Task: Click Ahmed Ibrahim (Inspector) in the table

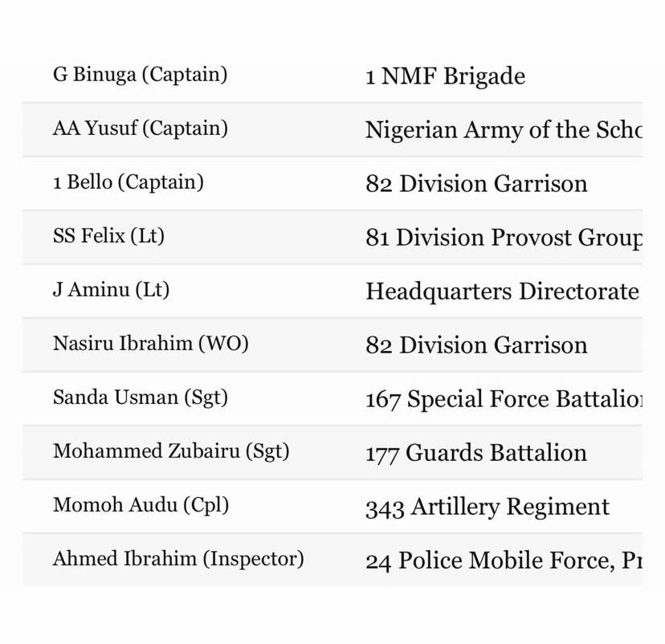Action: coord(178,559)
